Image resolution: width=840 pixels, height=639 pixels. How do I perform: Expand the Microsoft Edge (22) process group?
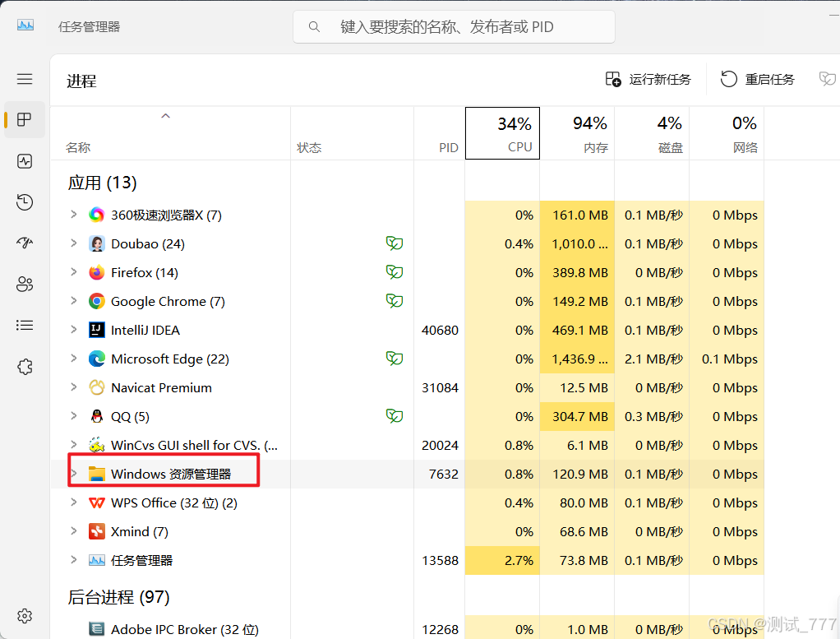click(x=74, y=358)
